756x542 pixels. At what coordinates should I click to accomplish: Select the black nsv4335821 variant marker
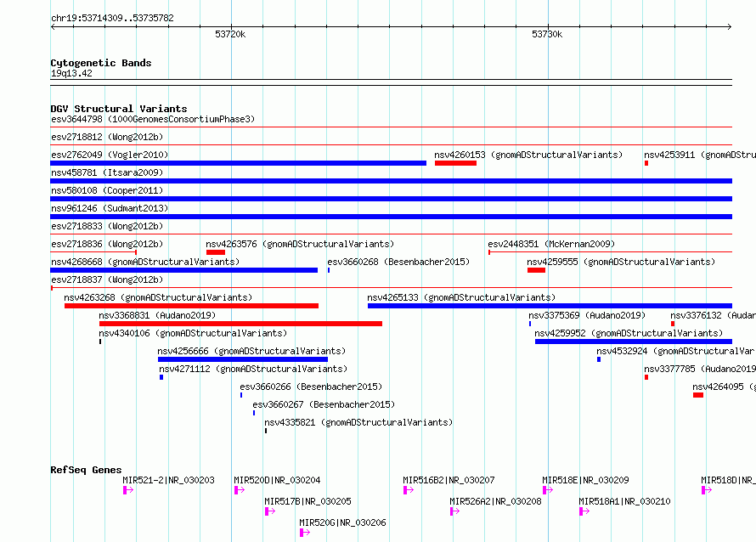(x=266, y=431)
